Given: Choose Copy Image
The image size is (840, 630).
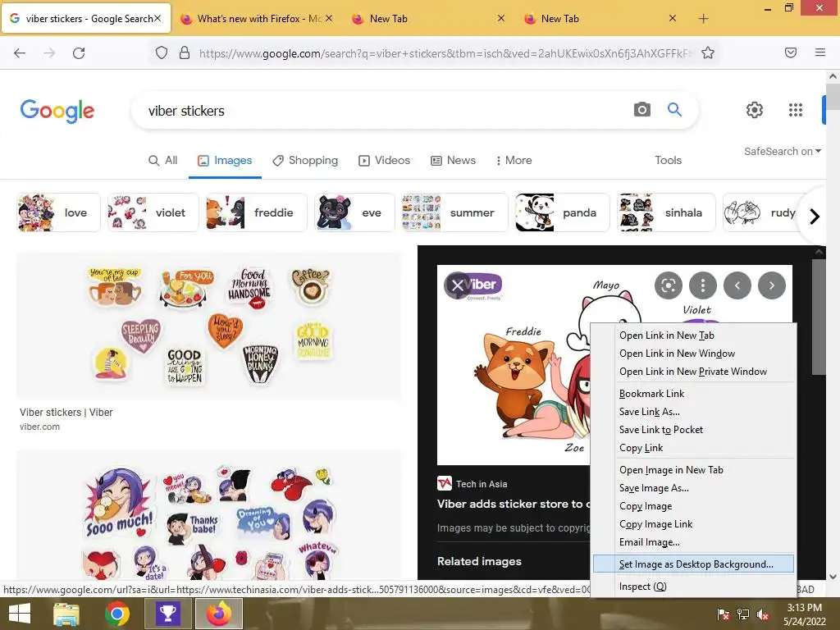Looking at the screenshot, I should [x=693, y=506].
